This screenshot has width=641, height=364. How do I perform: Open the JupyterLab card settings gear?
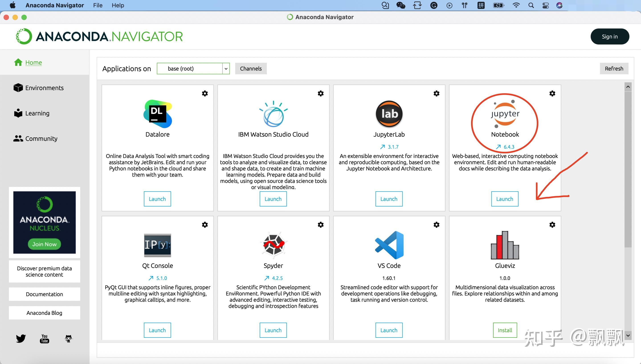tap(436, 93)
